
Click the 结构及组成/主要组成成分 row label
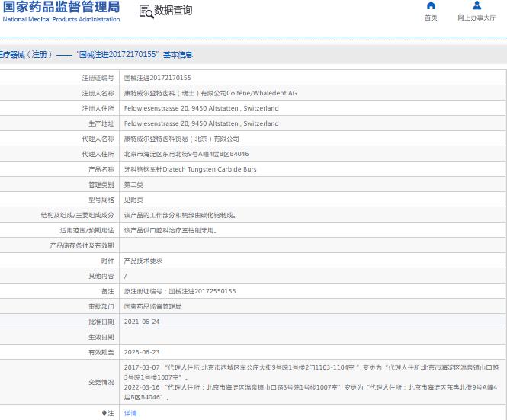click(77, 215)
